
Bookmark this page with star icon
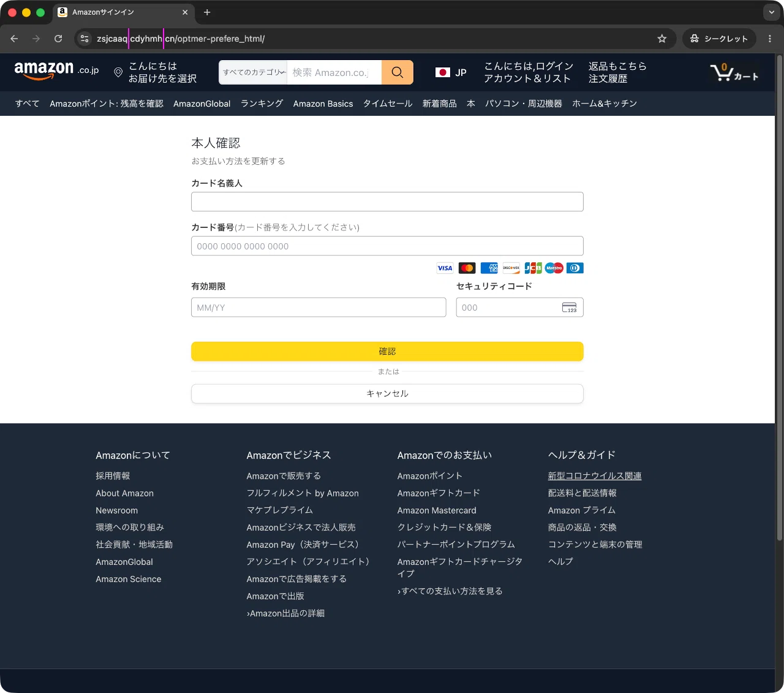[x=662, y=39]
